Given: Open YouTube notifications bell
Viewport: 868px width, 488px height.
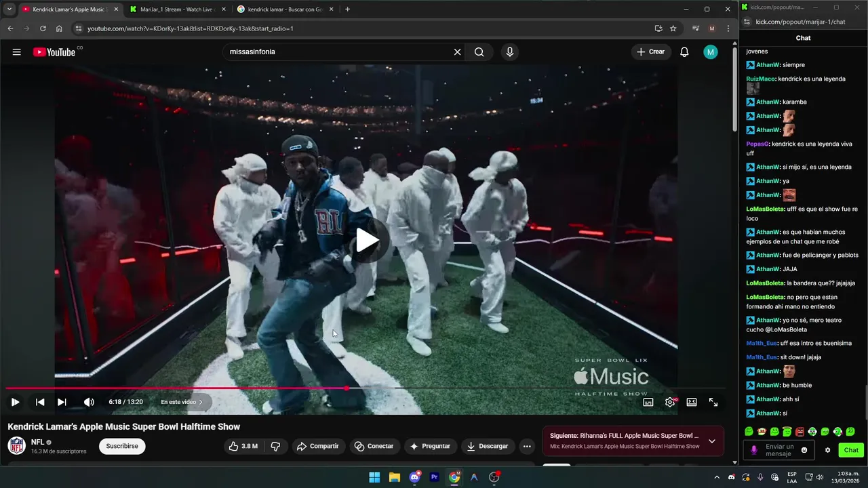Looking at the screenshot, I should coord(684,52).
